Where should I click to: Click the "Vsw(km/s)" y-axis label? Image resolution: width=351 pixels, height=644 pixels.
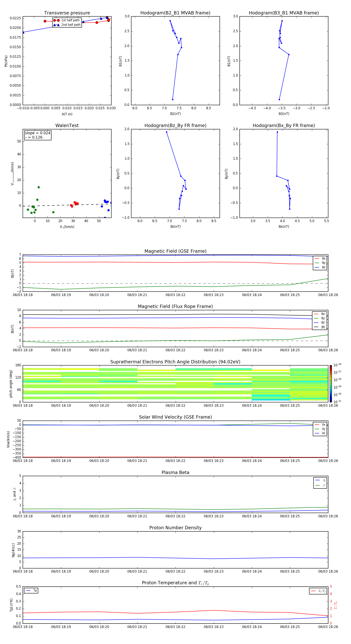8,439
